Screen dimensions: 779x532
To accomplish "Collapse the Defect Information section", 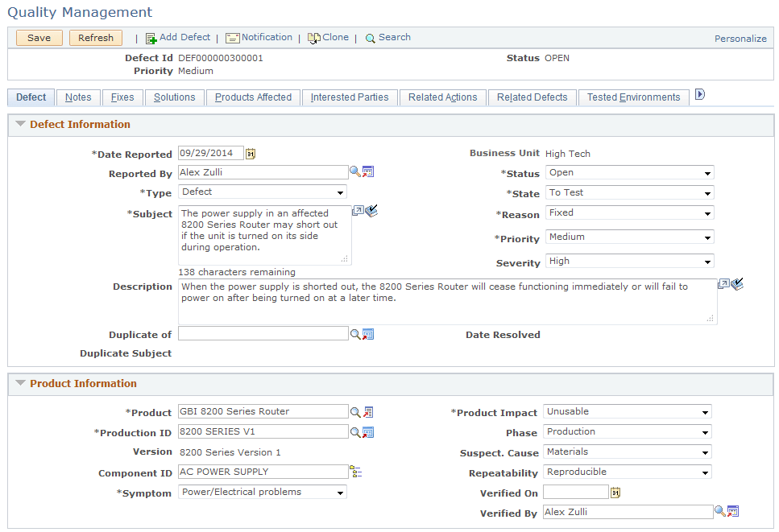I will pyautogui.click(x=20, y=125).
